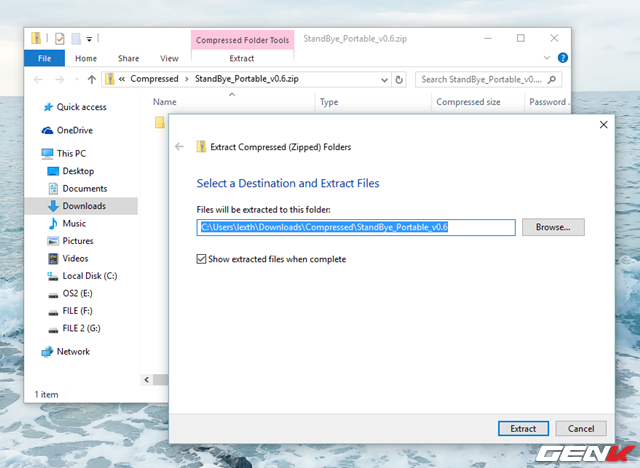Switch to the View ribbon tab
This screenshot has width=640, height=468.
169,59
